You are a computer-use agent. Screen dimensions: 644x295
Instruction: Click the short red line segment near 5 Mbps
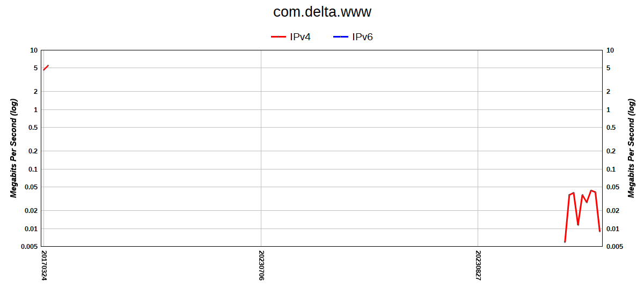click(46, 68)
